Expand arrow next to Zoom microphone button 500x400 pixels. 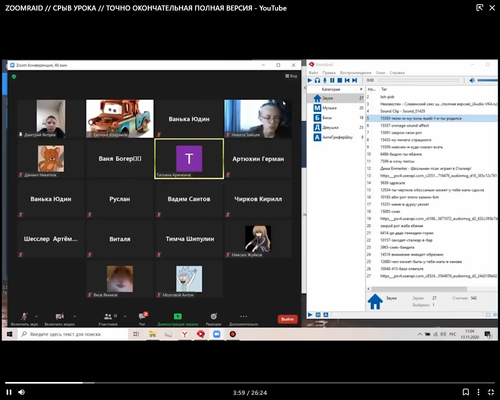tap(36, 316)
